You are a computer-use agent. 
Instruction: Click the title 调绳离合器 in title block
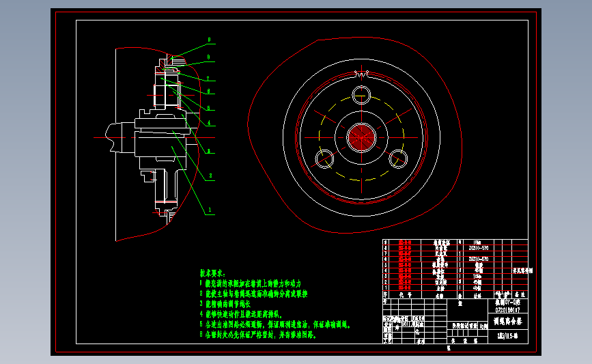coord(508,322)
